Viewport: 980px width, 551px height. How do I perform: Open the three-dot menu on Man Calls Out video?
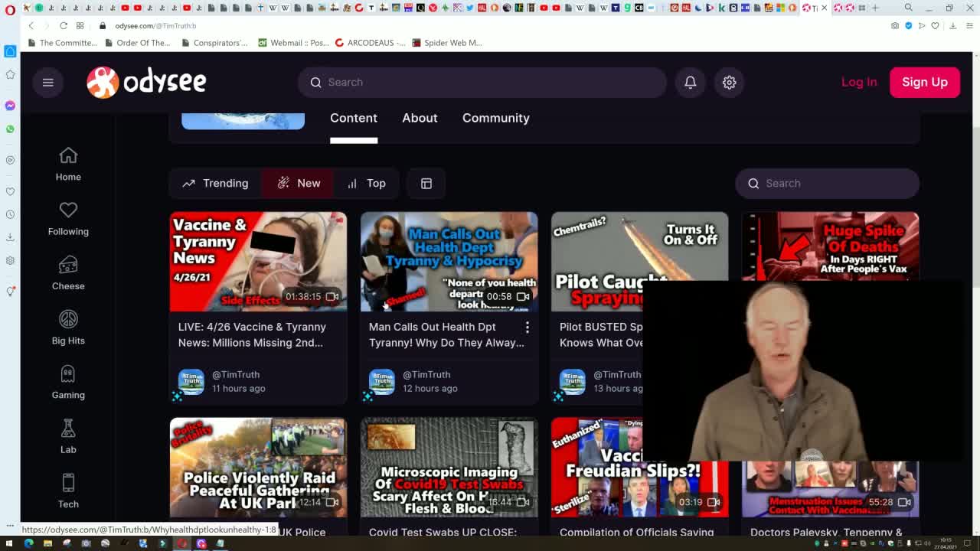[x=527, y=328]
